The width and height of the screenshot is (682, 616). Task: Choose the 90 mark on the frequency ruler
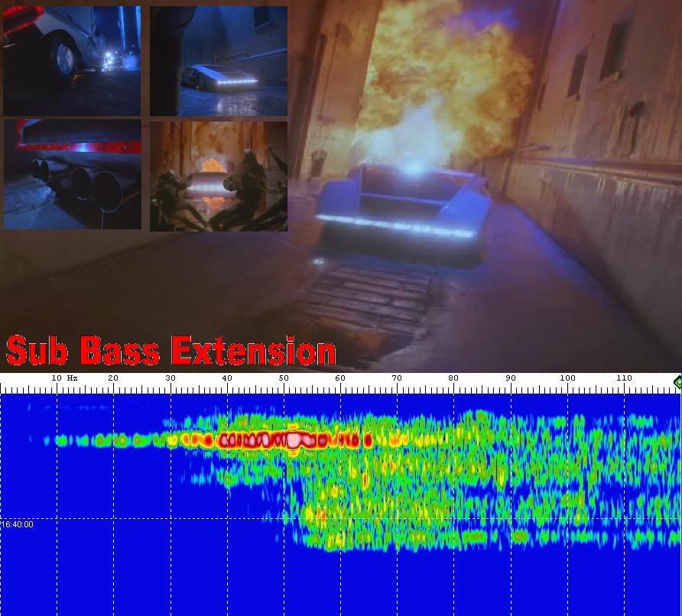(511, 378)
